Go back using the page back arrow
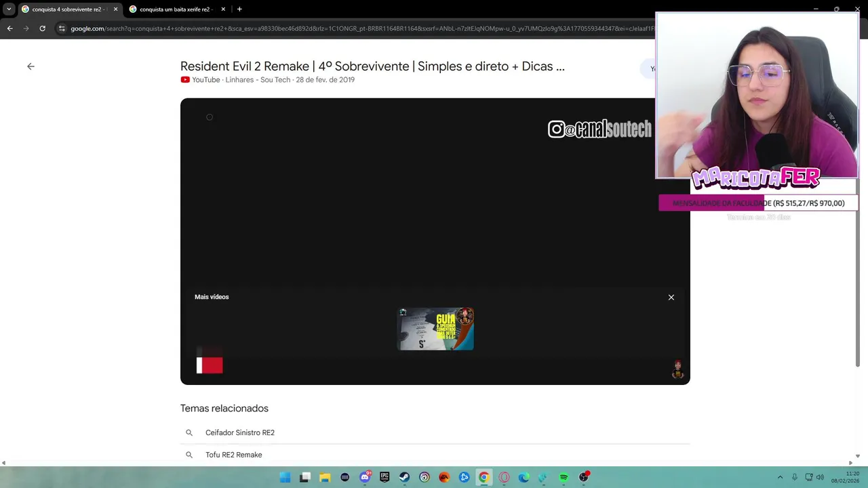 click(31, 66)
